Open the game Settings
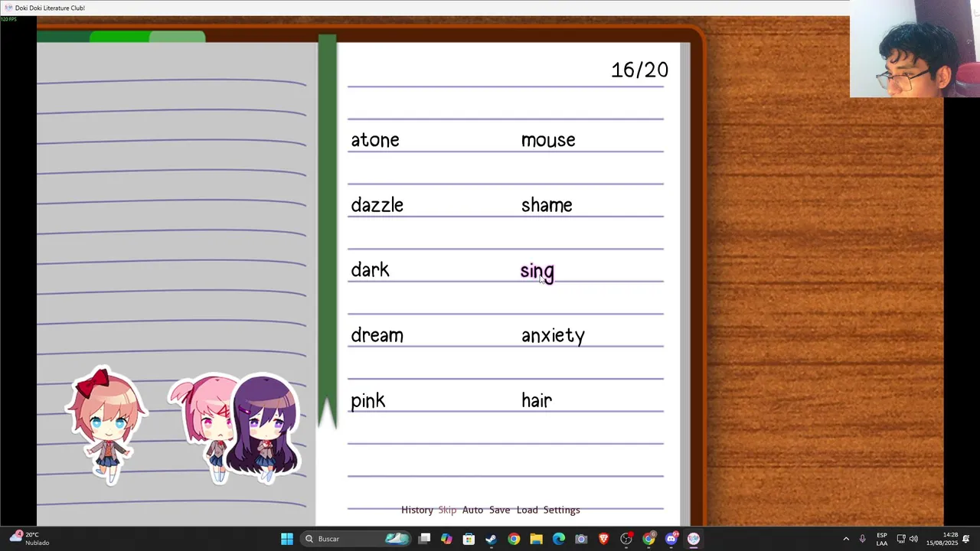Viewport: 980px width, 551px height. tap(561, 510)
